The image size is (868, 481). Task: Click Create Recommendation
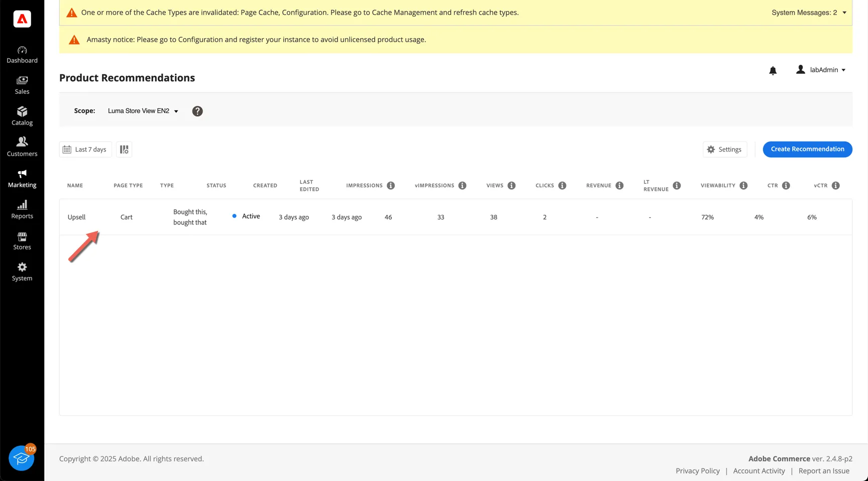[807, 149]
